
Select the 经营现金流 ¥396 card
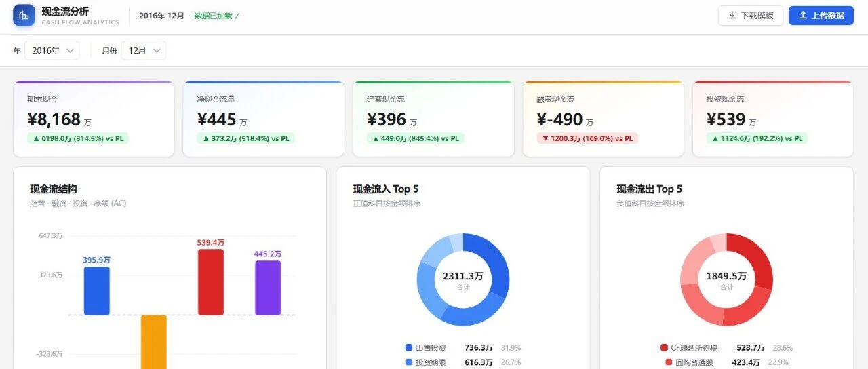click(x=433, y=119)
